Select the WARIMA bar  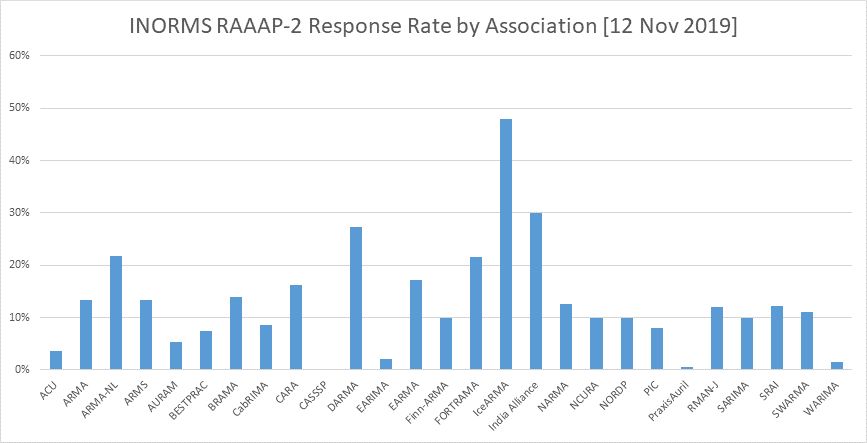pos(837,366)
